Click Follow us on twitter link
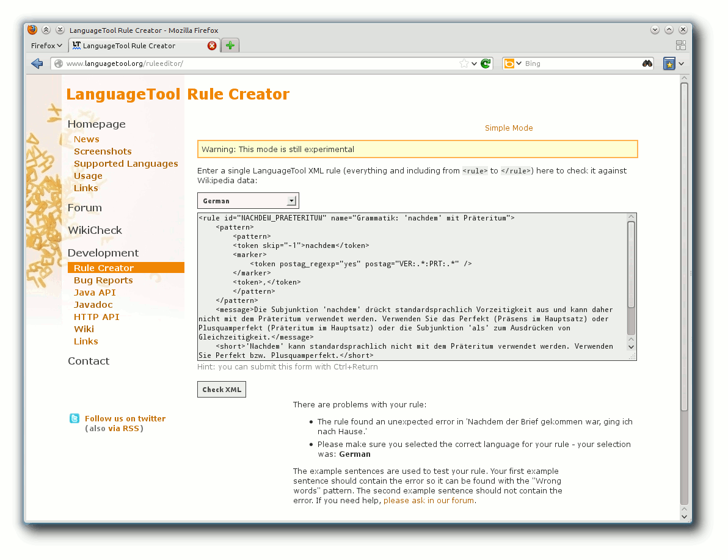This screenshot has width=728, height=560. (125, 418)
